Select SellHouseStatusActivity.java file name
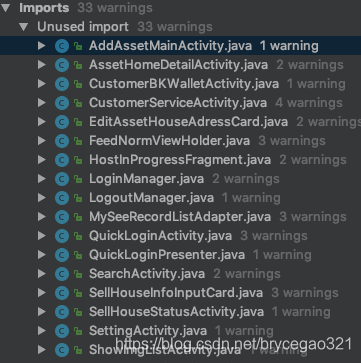 pyautogui.click(x=176, y=312)
